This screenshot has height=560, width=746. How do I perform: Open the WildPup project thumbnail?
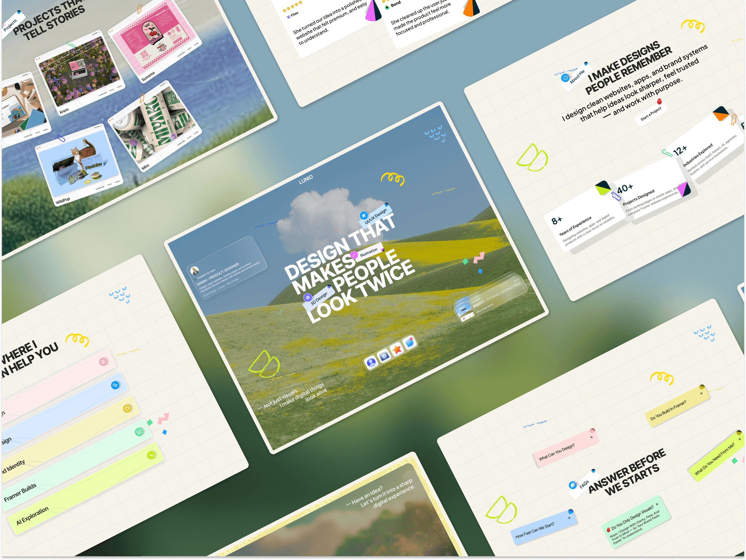tap(78, 165)
